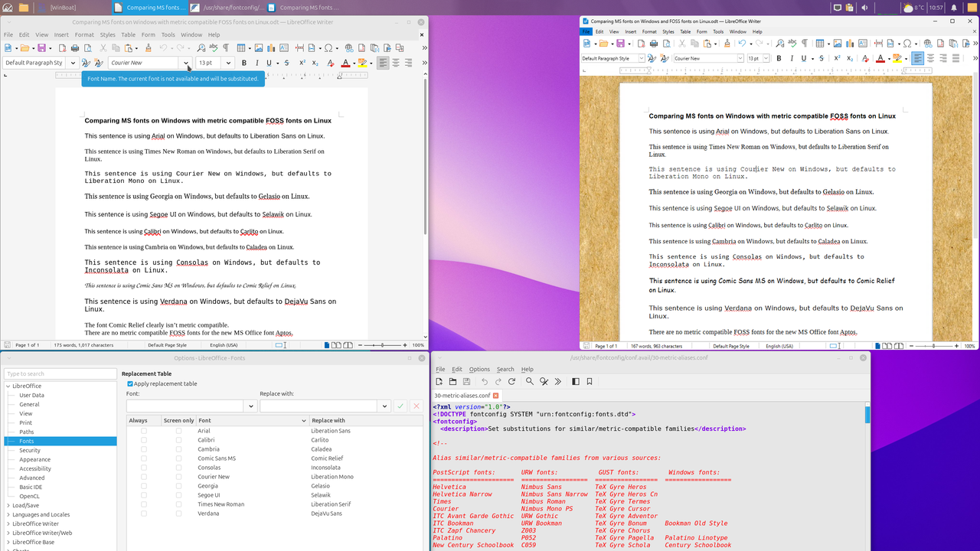
Task: Click the bookmark icon in the conf editor toolbar
Action: tap(590, 381)
